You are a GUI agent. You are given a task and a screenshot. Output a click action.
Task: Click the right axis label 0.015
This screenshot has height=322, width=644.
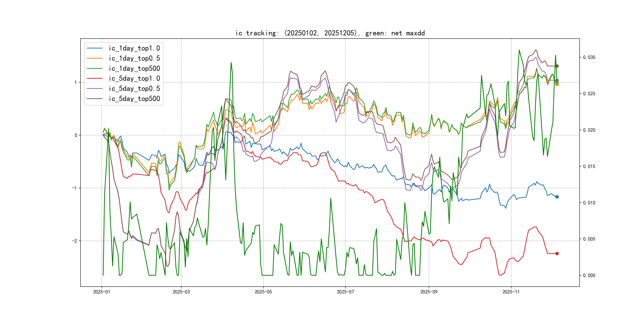click(x=589, y=166)
